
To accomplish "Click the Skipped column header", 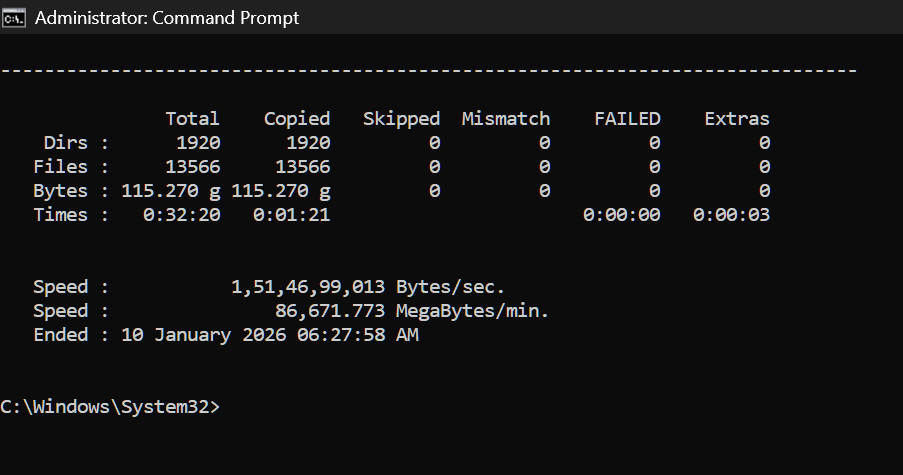I will point(401,119).
